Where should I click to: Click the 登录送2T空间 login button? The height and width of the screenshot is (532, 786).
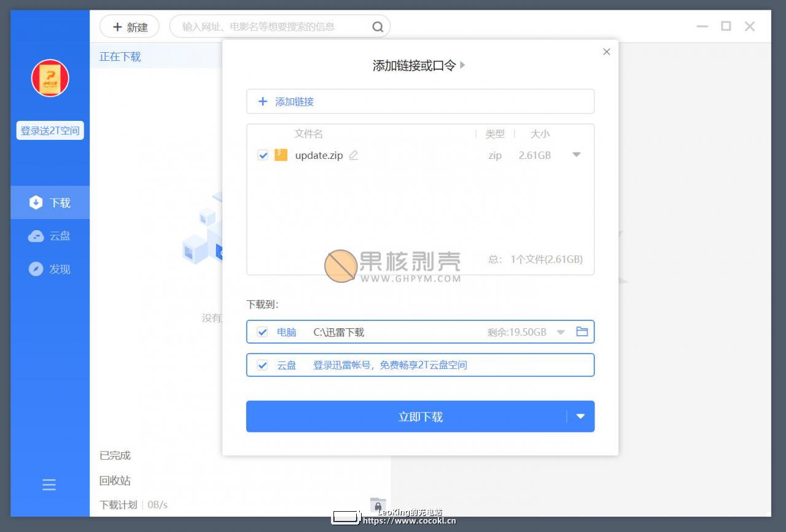tap(50, 131)
